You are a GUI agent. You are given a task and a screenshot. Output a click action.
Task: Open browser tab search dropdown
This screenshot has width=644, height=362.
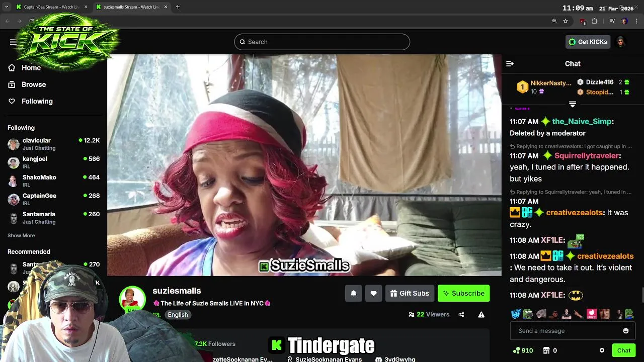pyautogui.click(x=6, y=7)
